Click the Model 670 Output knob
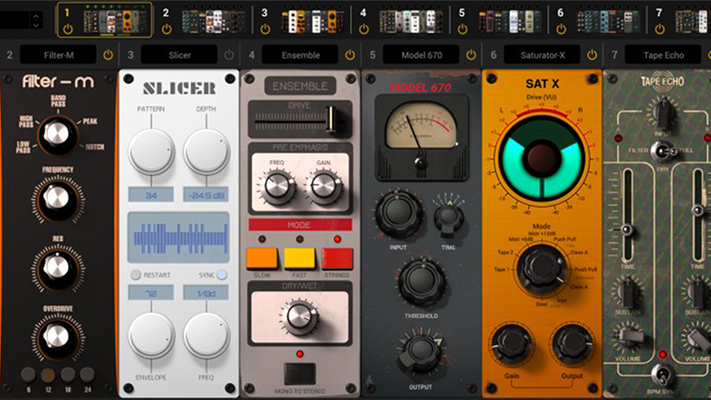 [421, 351]
